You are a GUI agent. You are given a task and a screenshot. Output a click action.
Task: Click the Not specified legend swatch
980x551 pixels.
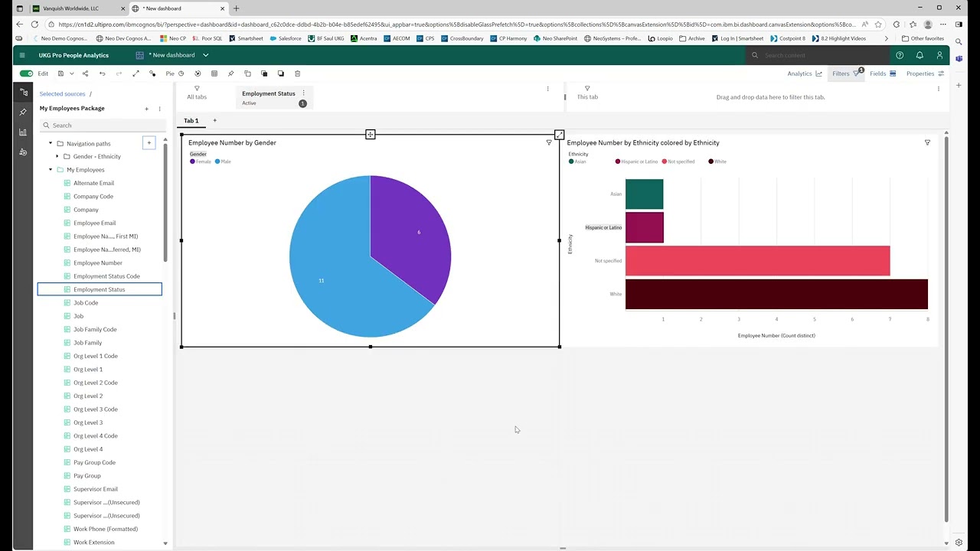(x=665, y=161)
